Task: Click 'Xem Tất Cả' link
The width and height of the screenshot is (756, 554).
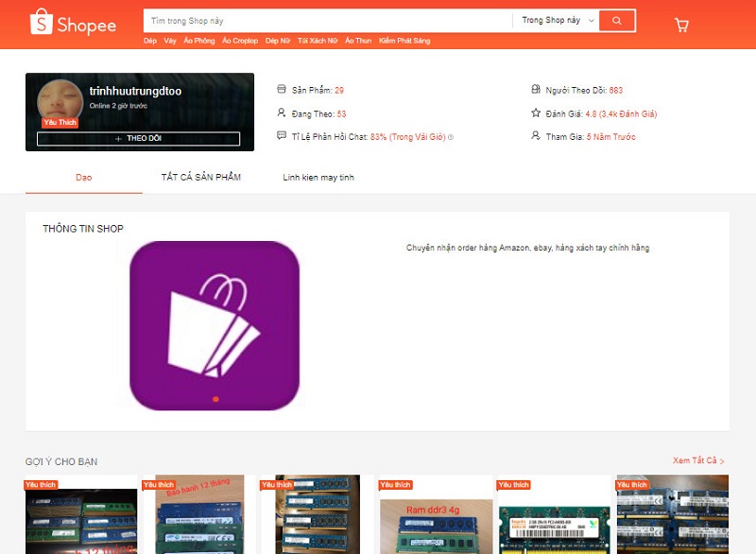Action: point(698,460)
